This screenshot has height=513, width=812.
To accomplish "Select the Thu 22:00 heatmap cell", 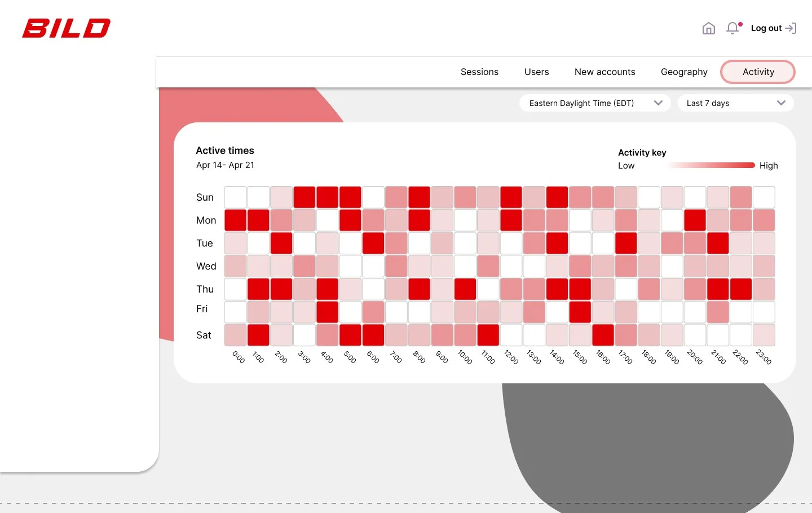I will 741,289.
